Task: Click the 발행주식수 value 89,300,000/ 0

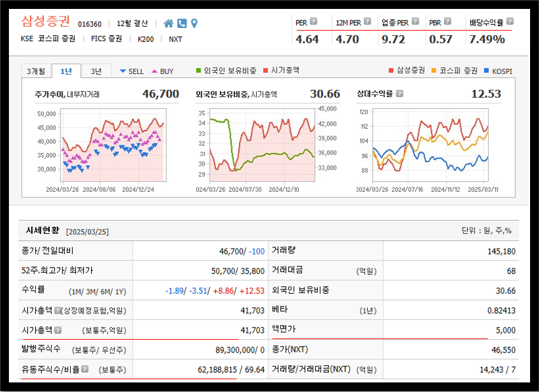Action: pyautogui.click(x=240, y=350)
